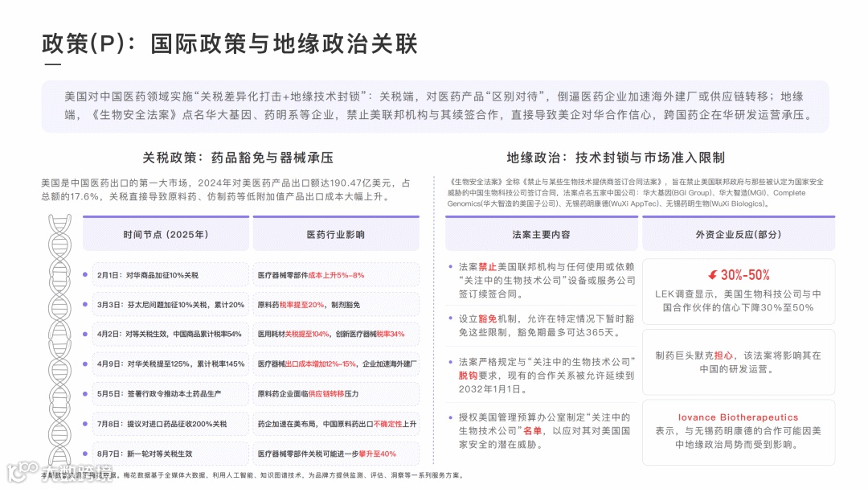The width and height of the screenshot is (868, 489).
Task: Click the row '5月5日:签署行政令推动本土药品生产'
Action: pos(170,394)
